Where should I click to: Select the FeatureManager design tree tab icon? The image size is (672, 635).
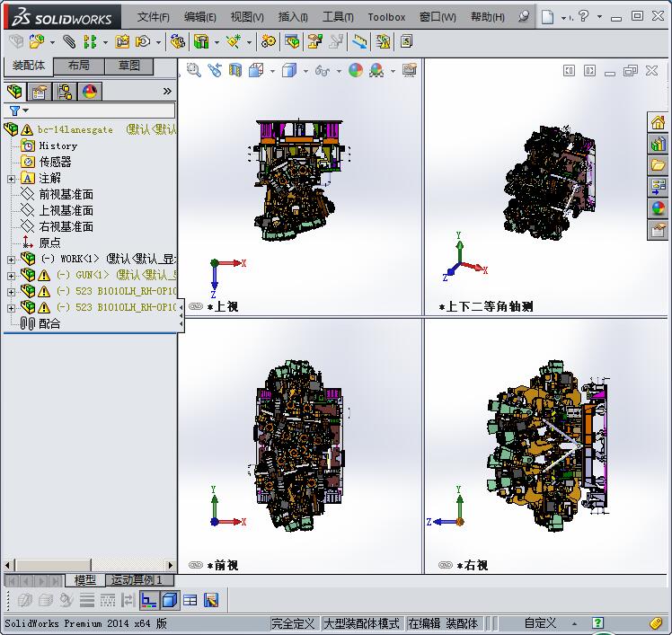[x=14, y=92]
